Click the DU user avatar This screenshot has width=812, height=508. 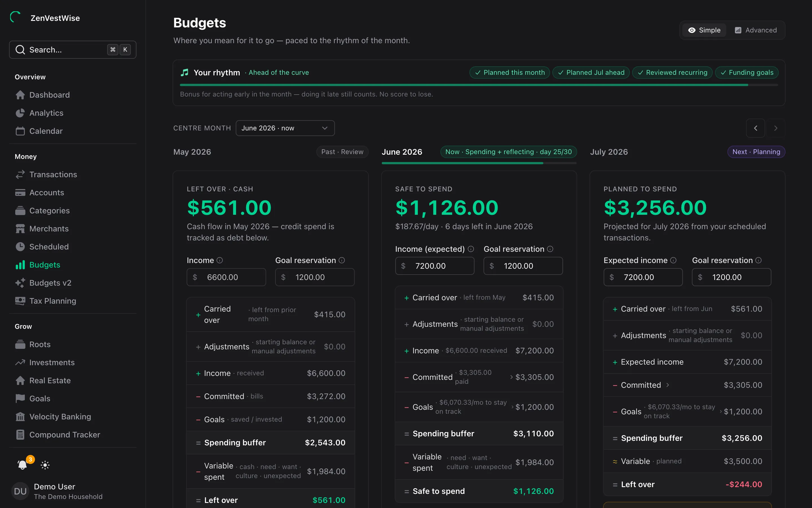pos(21,491)
